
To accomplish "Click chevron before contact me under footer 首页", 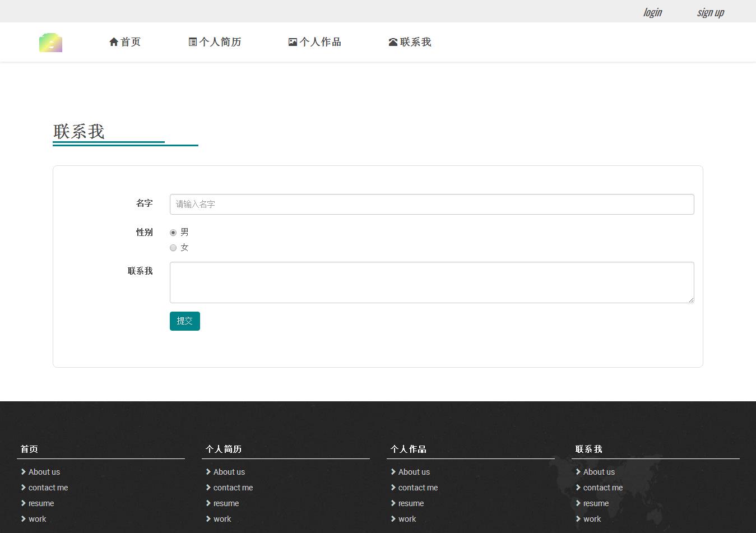I will (x=24, y=488).
